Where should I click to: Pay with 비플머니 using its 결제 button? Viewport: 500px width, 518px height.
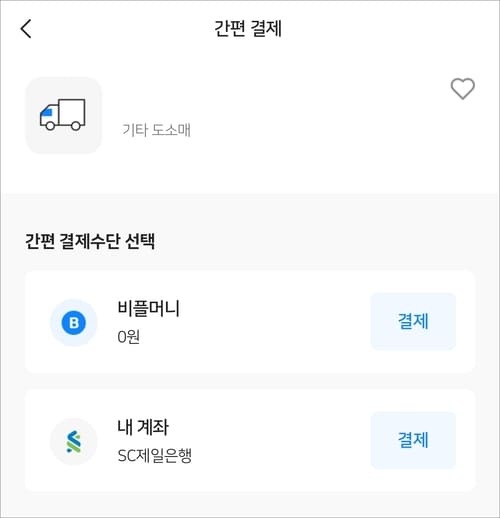tap(413, 321)
